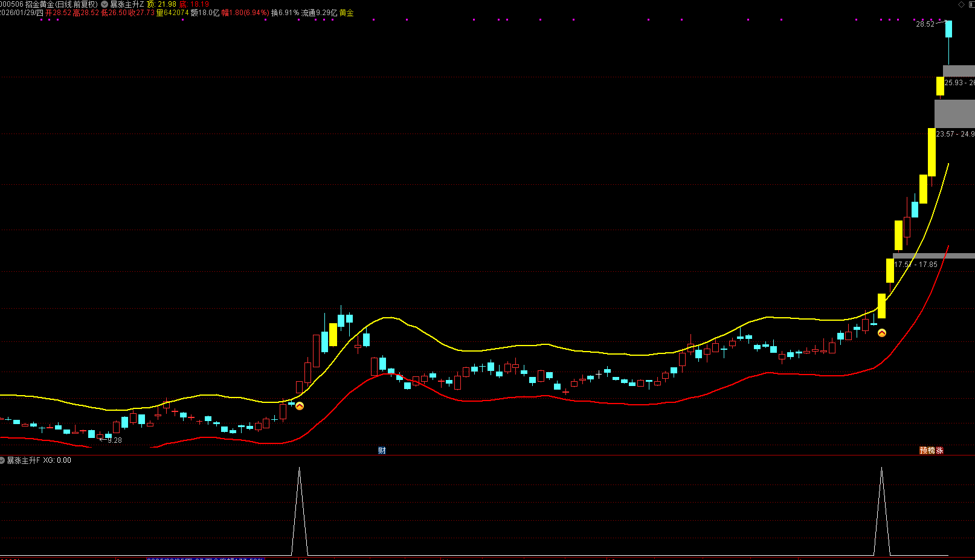Click the gray gap zone at 17.57
Viewport: 975px width, 560px height.
[x=934, y=256]
